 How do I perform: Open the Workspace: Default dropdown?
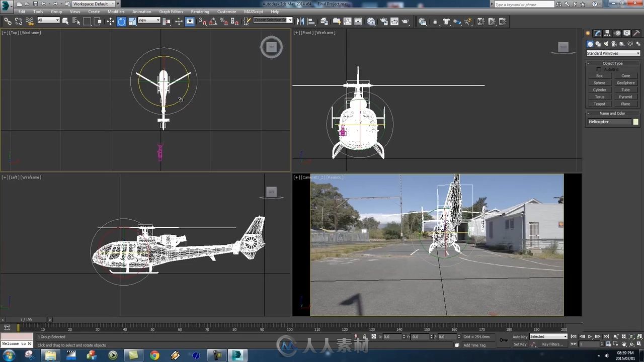[x=93, y=4]
